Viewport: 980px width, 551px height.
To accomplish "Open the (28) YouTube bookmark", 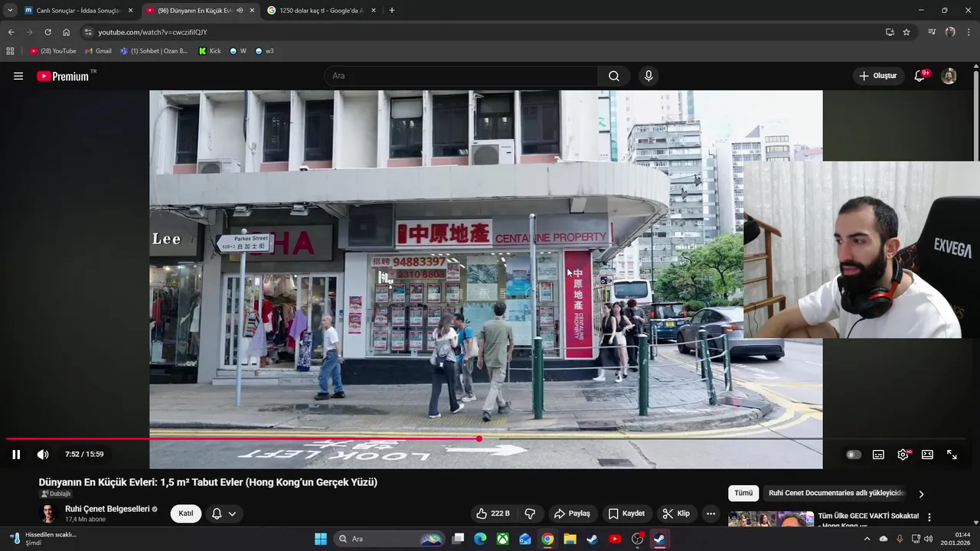I will click(x=53, y=51).
